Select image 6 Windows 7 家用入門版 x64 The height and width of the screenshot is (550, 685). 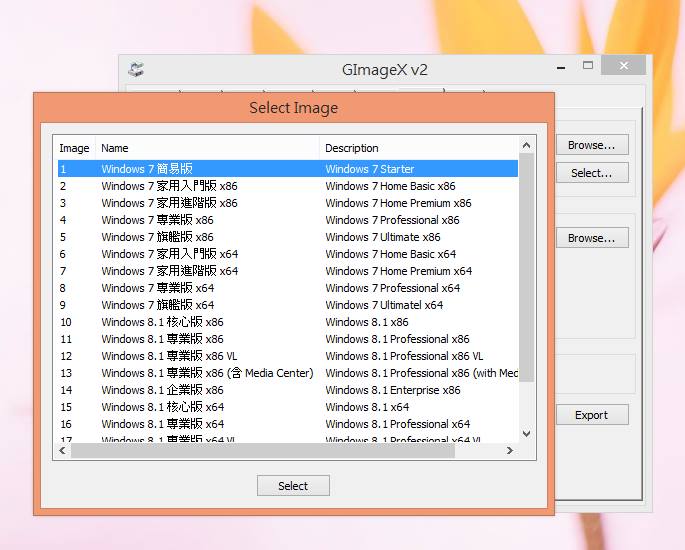click(x=288, y=254)
